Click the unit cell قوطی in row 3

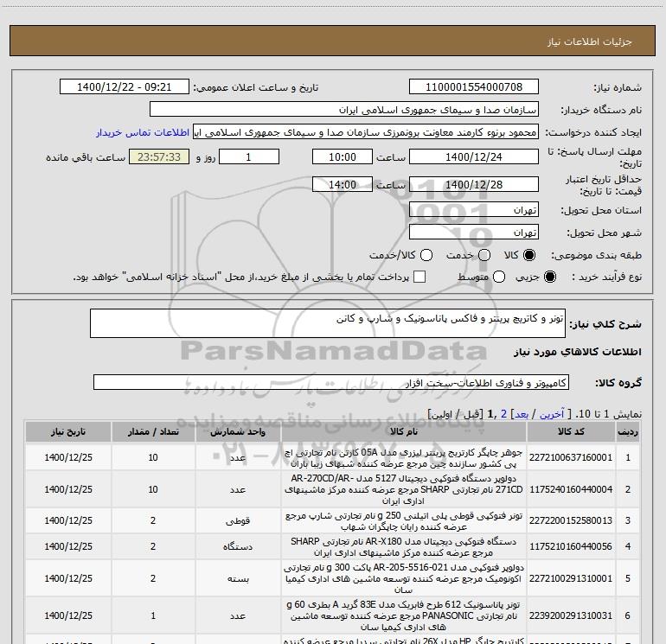(238, 521)
